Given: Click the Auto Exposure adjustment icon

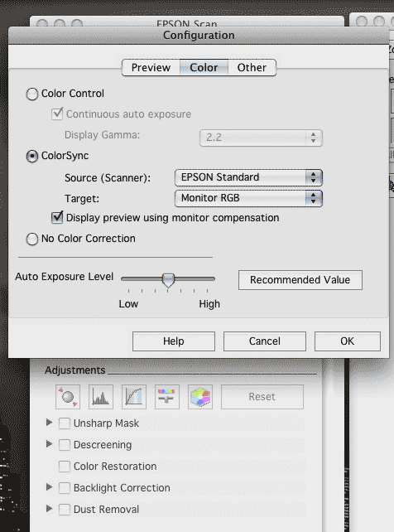Looking at the screenshot, I should (x=68, y=396).
